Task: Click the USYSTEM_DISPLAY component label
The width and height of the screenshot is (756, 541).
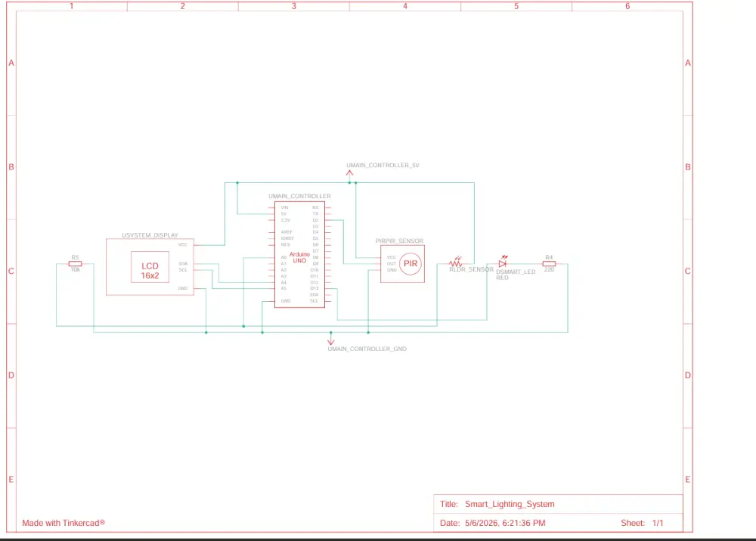Action: point(150,235)
